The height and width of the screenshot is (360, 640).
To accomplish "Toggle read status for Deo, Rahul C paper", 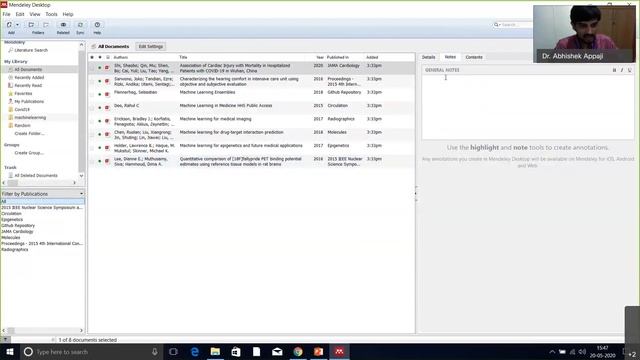I will 100,108.
